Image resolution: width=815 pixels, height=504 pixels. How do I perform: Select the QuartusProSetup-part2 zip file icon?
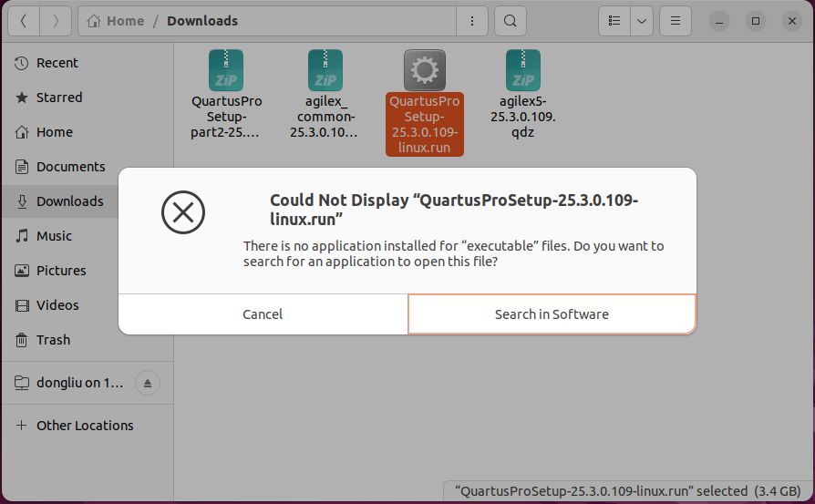click(226, 70)
